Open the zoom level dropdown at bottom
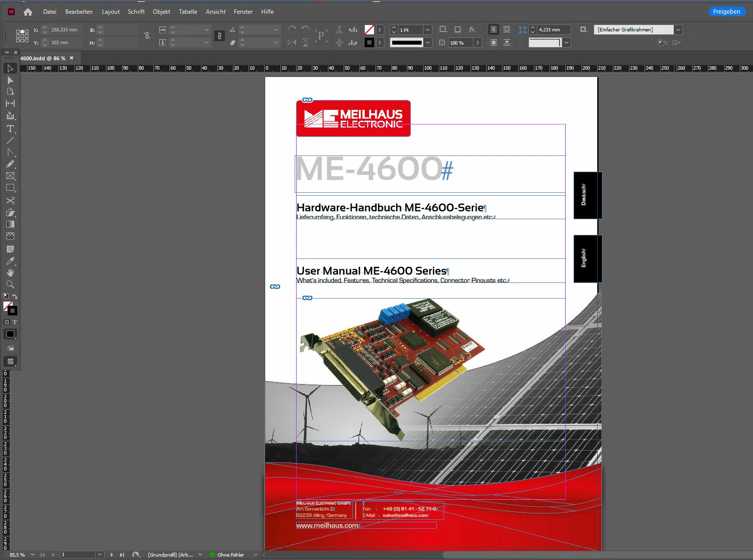The image size is (753, 560). [x=32, y=555]
